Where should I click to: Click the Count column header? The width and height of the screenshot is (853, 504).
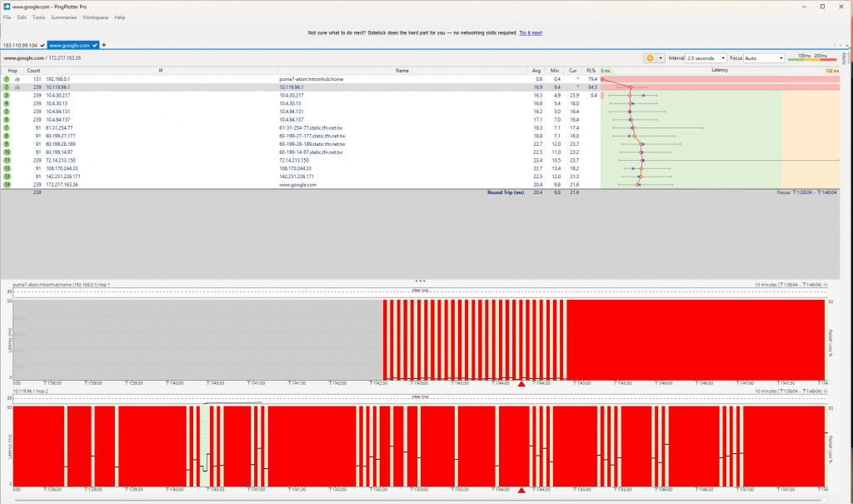click(33, 71)
